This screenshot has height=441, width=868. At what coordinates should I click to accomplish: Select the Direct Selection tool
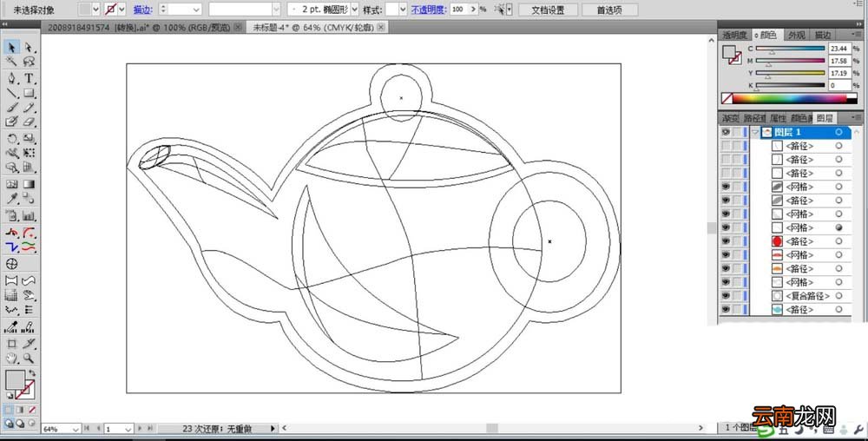[x=29, y=48]
